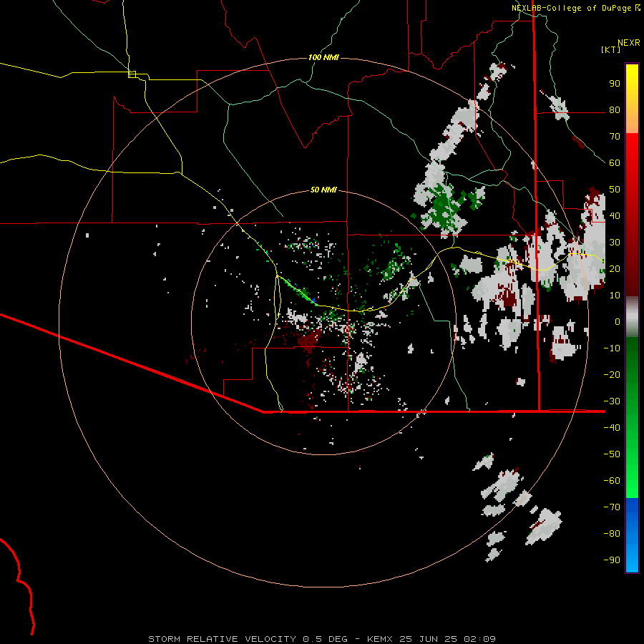The width and height of the screenshot is (644, 644).
Task: Click the -10 value on the velocity scale
Action: pyautogui.click(x=612, y=348)
